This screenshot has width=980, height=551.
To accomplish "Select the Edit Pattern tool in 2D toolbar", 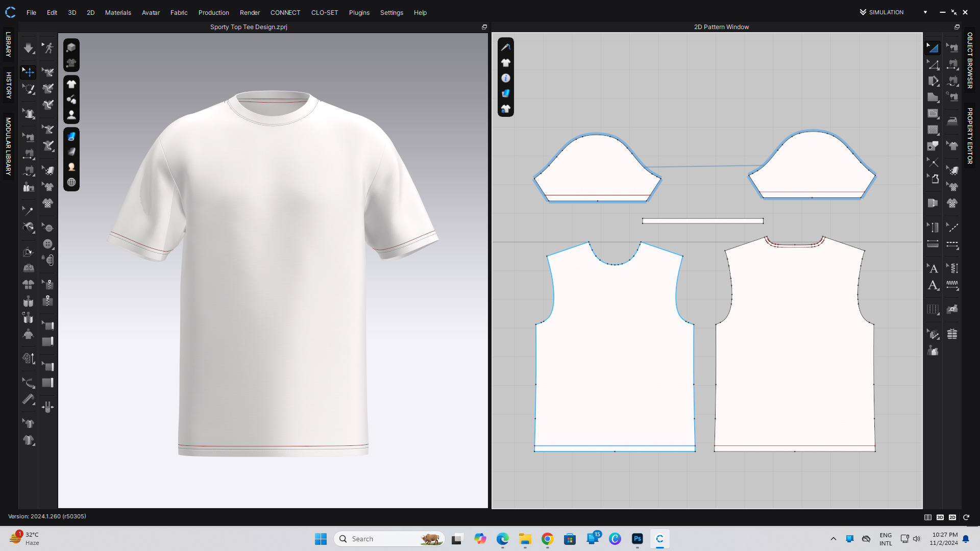I will tap(933, 65).
